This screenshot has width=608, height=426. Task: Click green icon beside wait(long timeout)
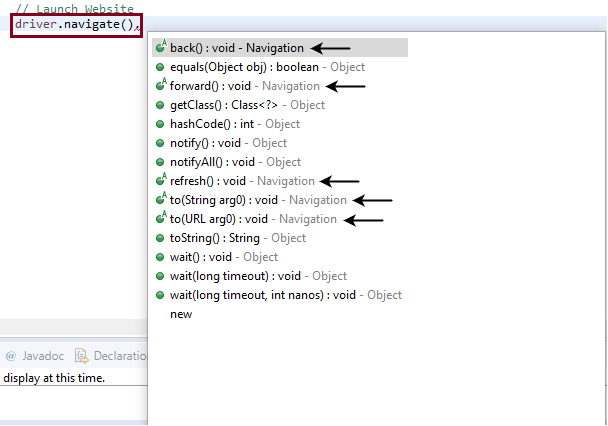[160, 276]
